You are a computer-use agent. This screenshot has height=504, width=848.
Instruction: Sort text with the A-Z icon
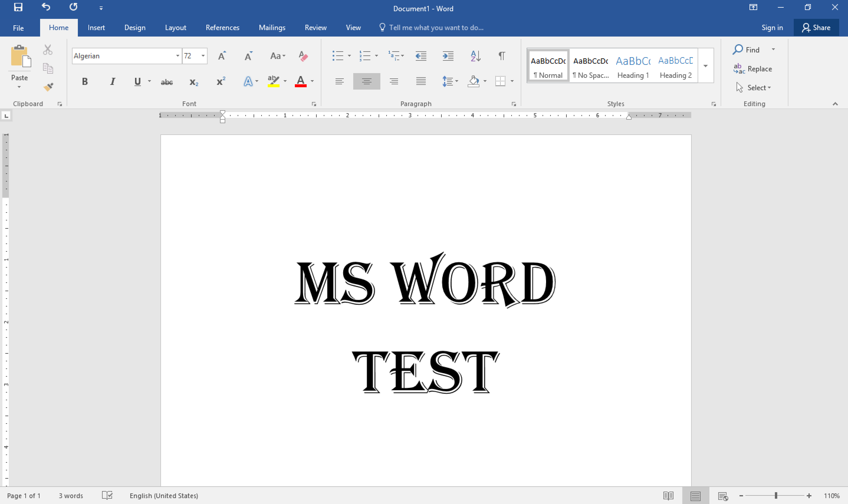tap(475, 56)
